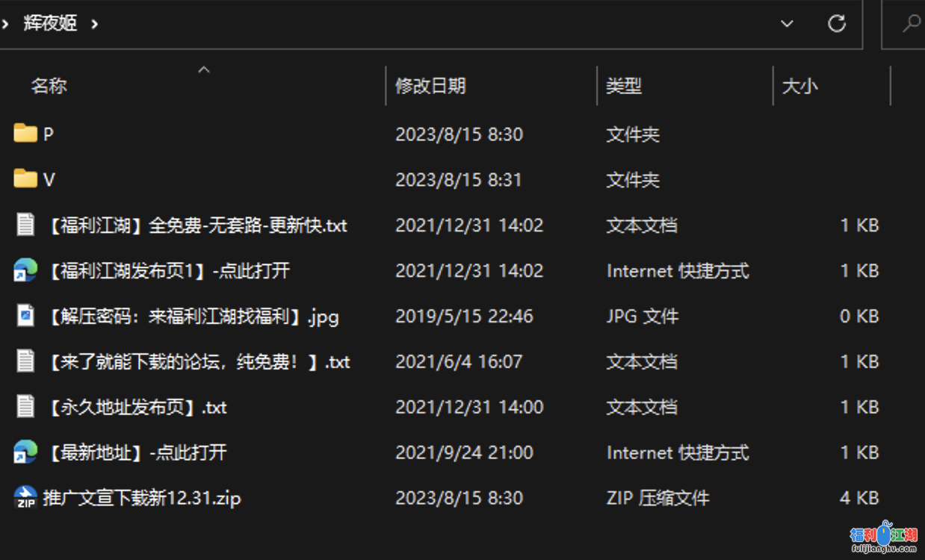The image size is (925, 560).
Task: Click the V folder icon
Action: click(25, 179)
